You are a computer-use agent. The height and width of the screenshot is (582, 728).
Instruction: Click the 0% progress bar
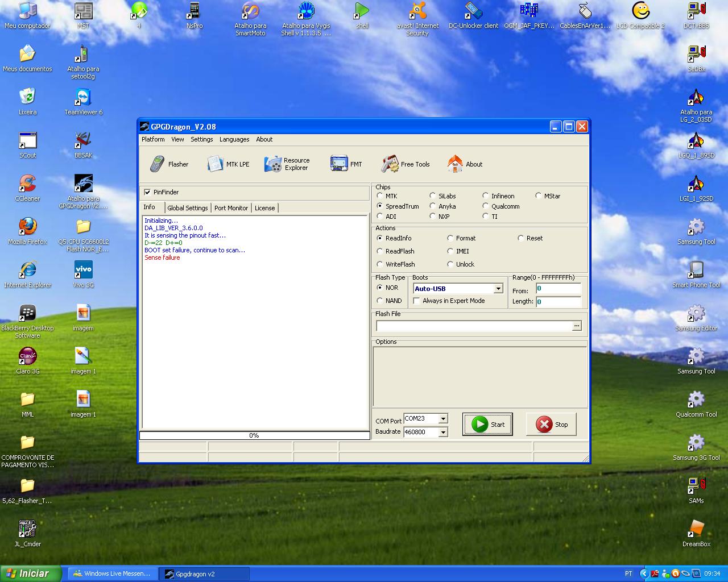(x=254, y=435)
